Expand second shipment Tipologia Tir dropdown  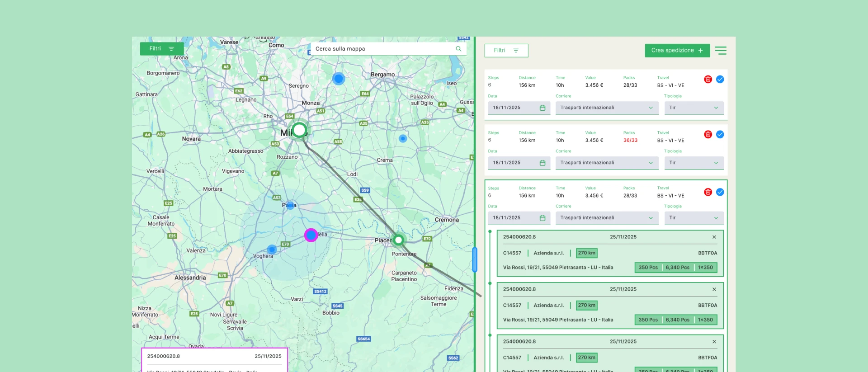[694, 163]
